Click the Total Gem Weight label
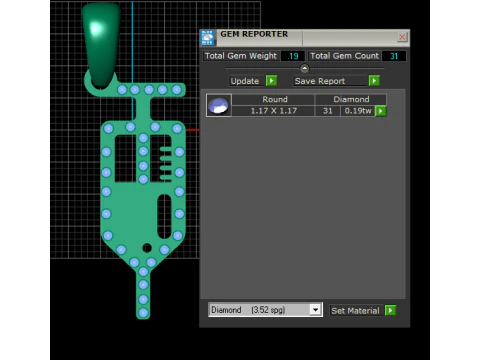 pyautogui.click(x=241, y=56)
